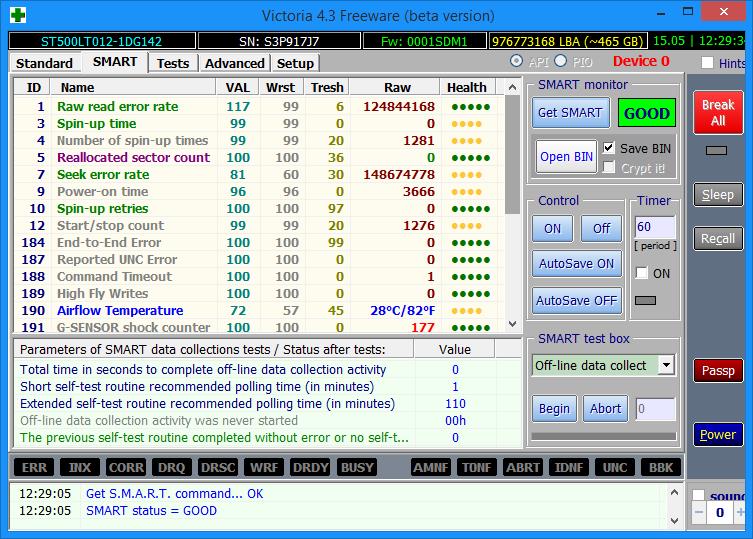
Task: Click the drive model ST500LT012-1DG142 field
Action: [102, 41]
